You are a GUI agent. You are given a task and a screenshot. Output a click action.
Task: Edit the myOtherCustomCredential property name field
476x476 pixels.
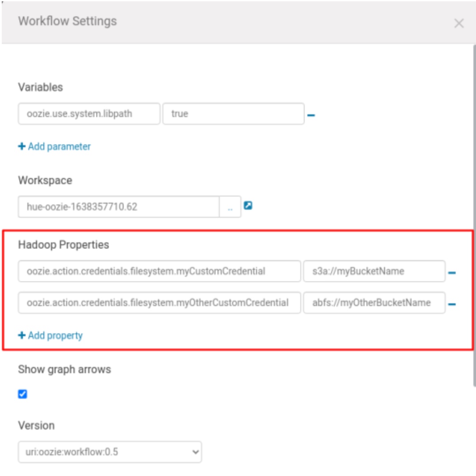[159, 303]
